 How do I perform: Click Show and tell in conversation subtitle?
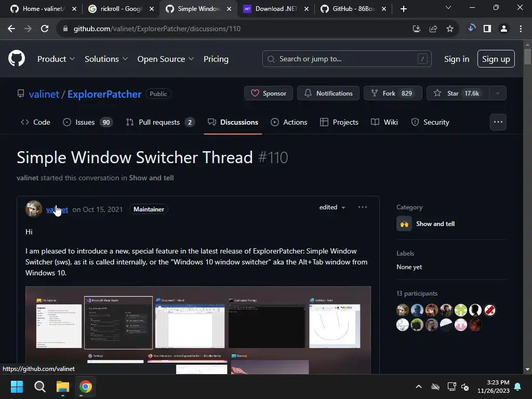[151, 178]
